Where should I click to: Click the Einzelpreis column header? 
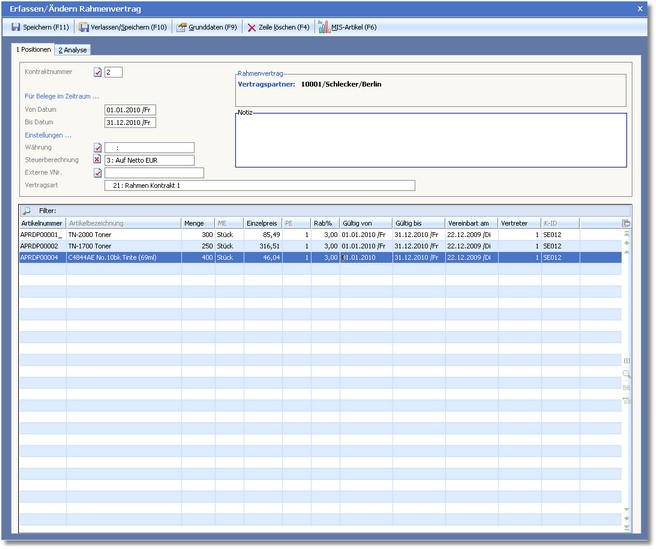point(263,223)
